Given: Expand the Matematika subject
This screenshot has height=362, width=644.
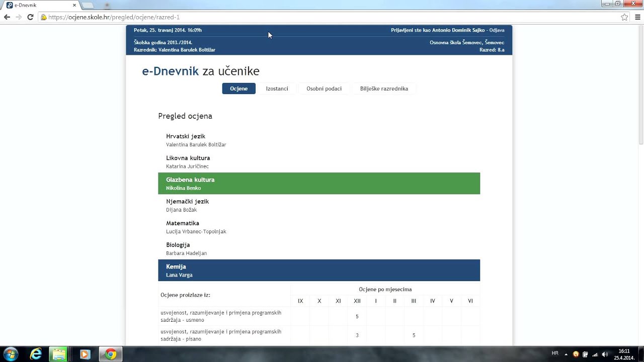Looking at the screenshot, I should point(319,227).
